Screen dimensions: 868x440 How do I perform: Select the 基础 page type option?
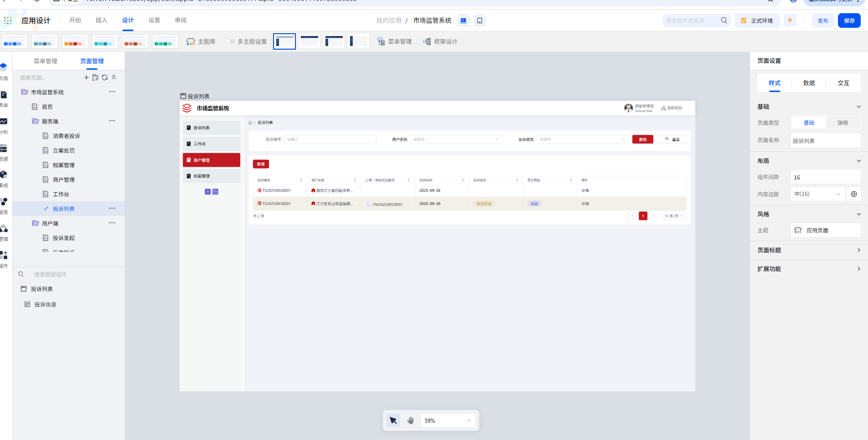809,123
